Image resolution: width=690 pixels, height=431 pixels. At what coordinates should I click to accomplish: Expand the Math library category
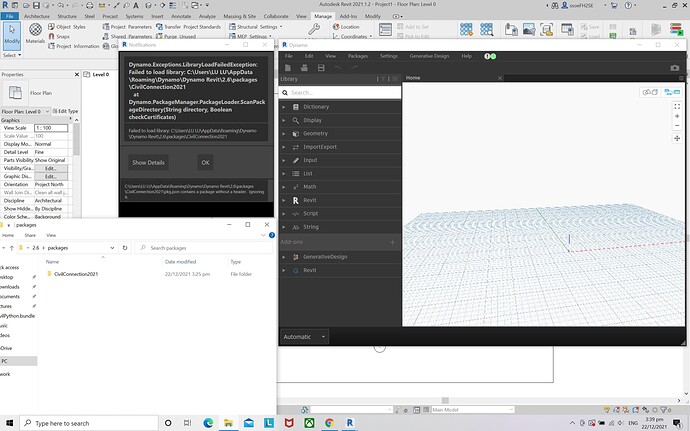(340, 187)
